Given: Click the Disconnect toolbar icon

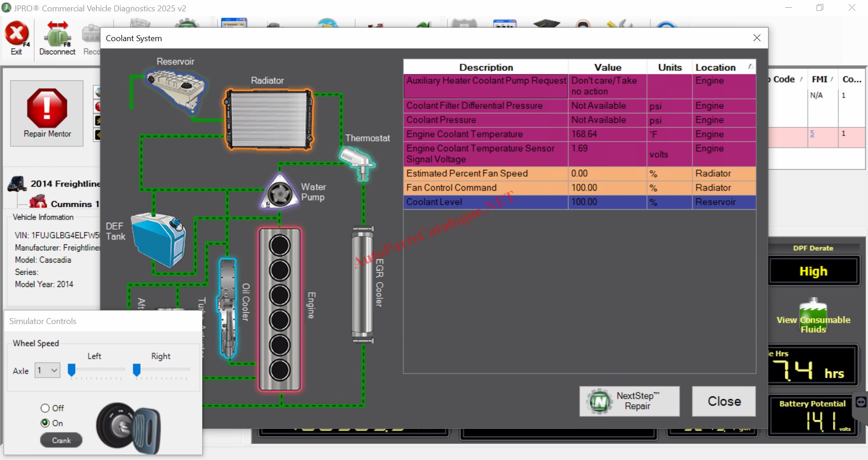Looking at the screenshot, I should click(x=57, y=38).
